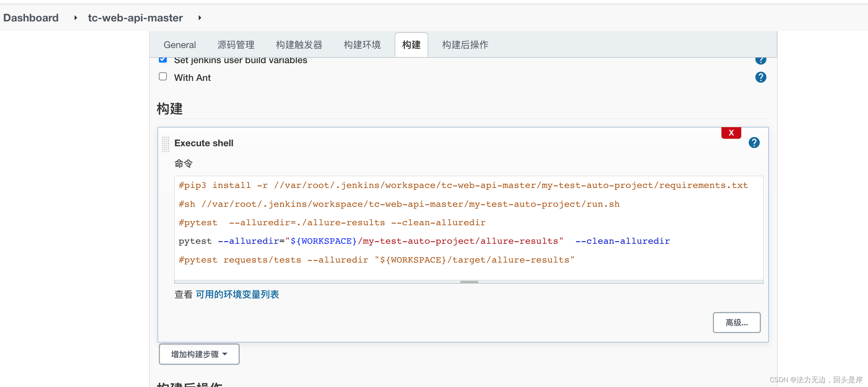
Task: Click the Execute shell title
Action: tap(204, 143)
